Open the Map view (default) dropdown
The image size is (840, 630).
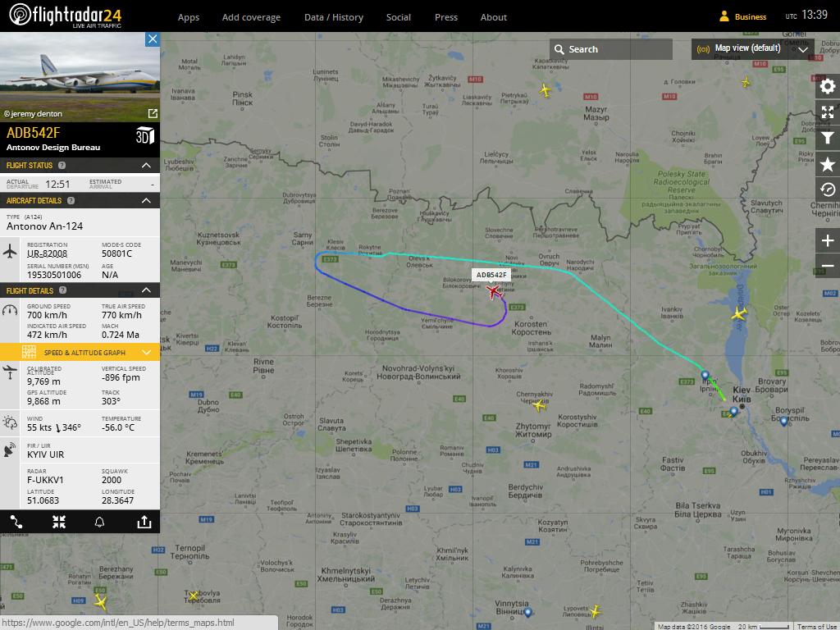coord(753,48)
